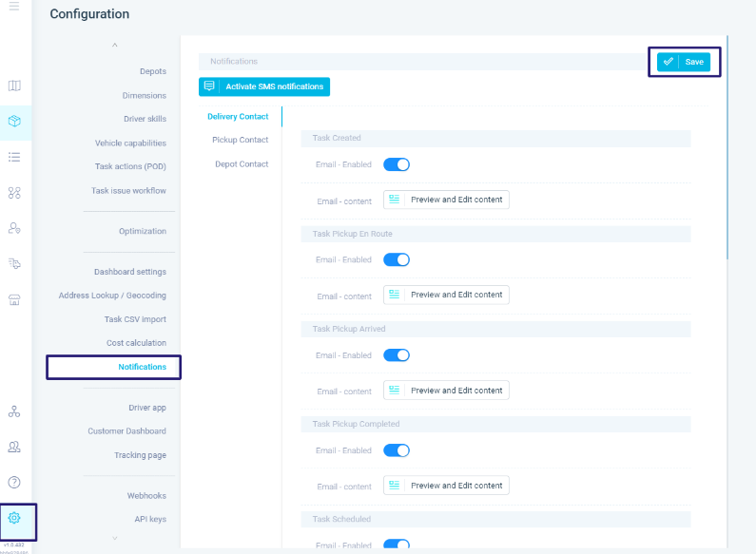Turn off Email for Task Pickup Completed
756x554 pixels.
396,450
